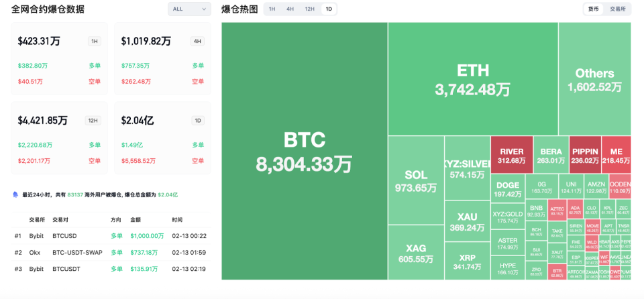Open the #1 Bybit BTCUSD liquidation row
Screen dimensions: 644x299
click(x=111, y=235)
